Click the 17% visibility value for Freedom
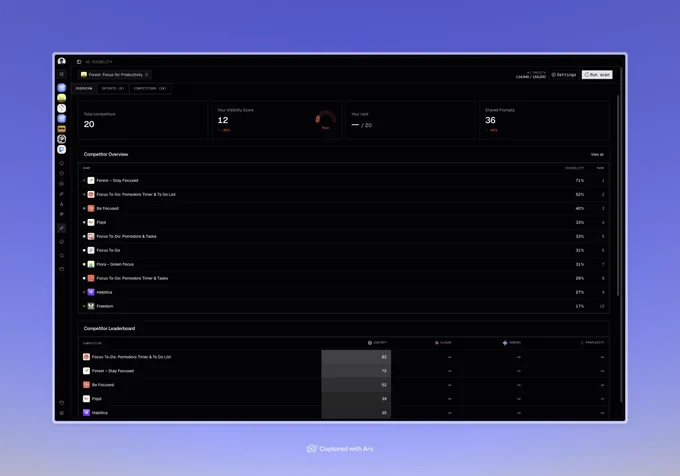 pos(579,306)
